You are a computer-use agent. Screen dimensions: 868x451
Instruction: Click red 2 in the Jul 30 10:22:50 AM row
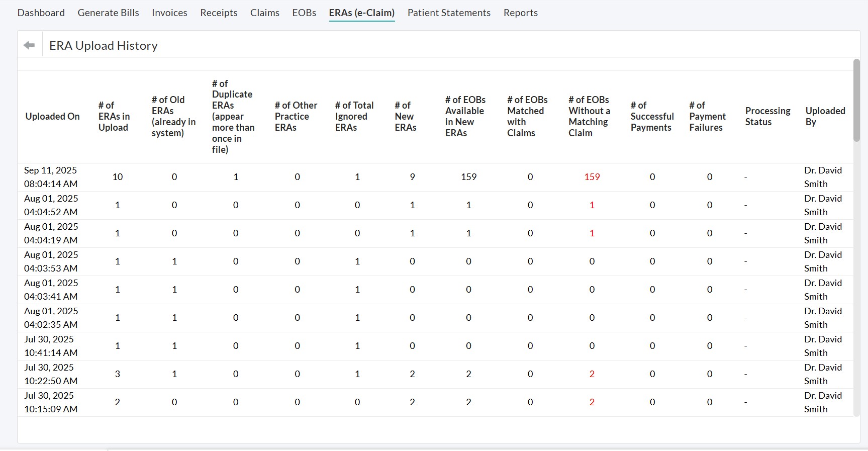pos(592,374)
